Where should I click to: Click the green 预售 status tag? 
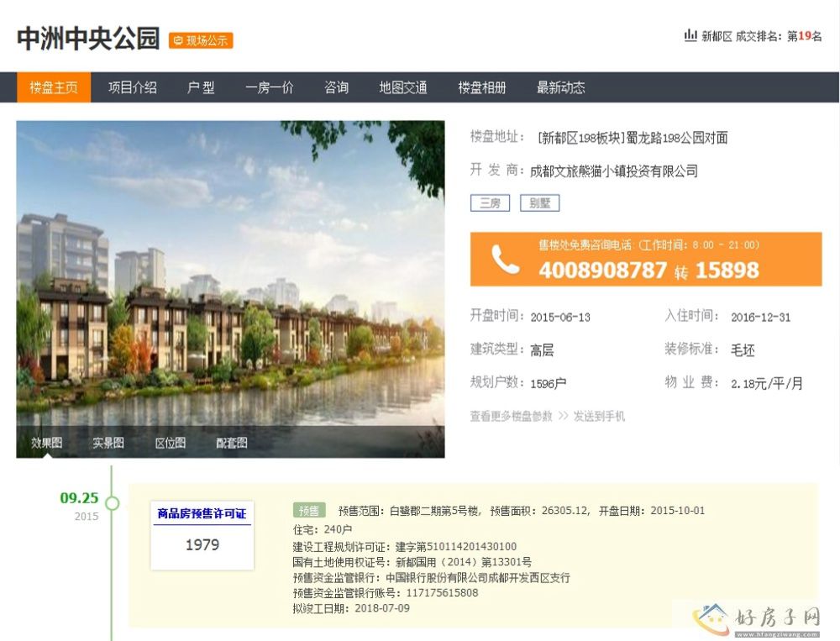[x=309, y=510]
